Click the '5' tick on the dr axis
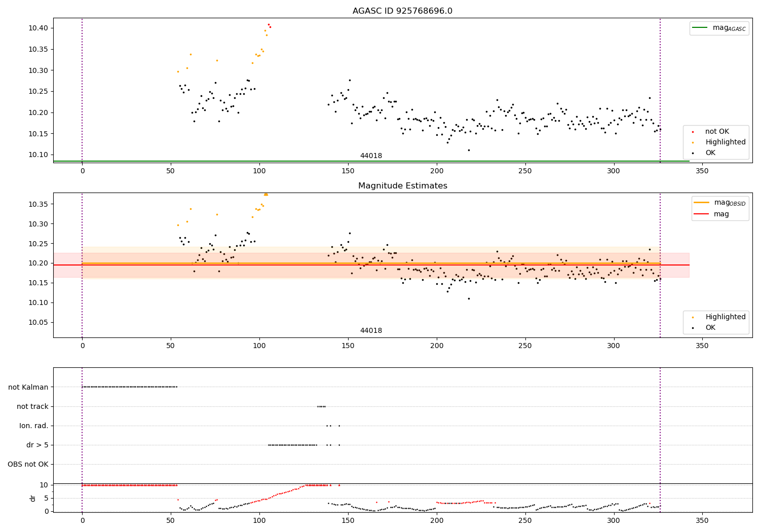 pyautogui.click(x=46, y=499)
